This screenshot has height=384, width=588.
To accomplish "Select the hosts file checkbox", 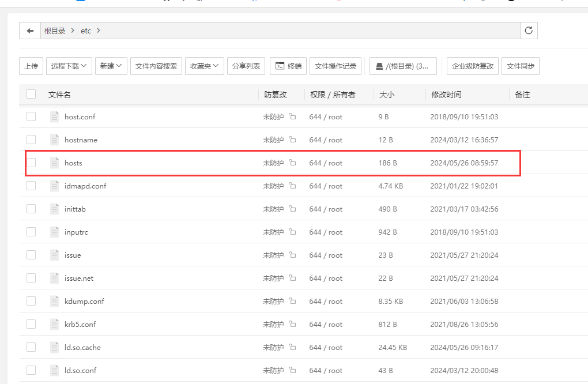I will pyautogui.click(x=31, y=163).
